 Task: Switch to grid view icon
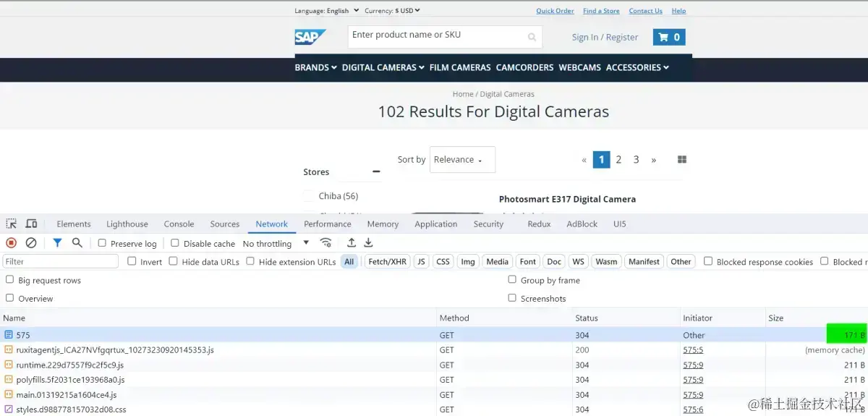click(681, 159)
